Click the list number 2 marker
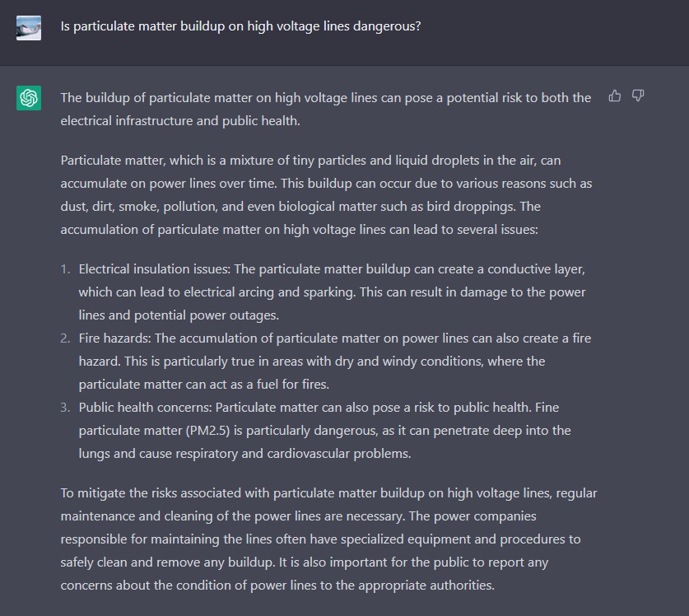The width and height of the screenshot is (689, 616). pos(66,338)
